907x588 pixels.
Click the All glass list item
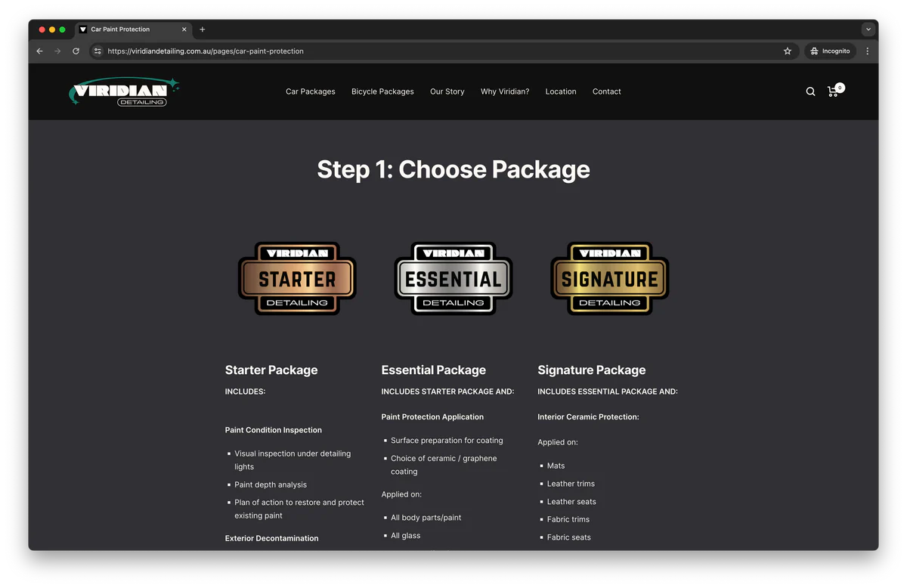(x=406, y=536)
